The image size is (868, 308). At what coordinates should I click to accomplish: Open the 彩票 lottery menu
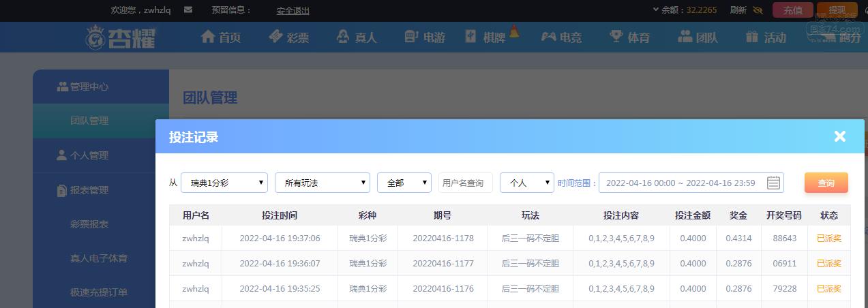point(288,37)
